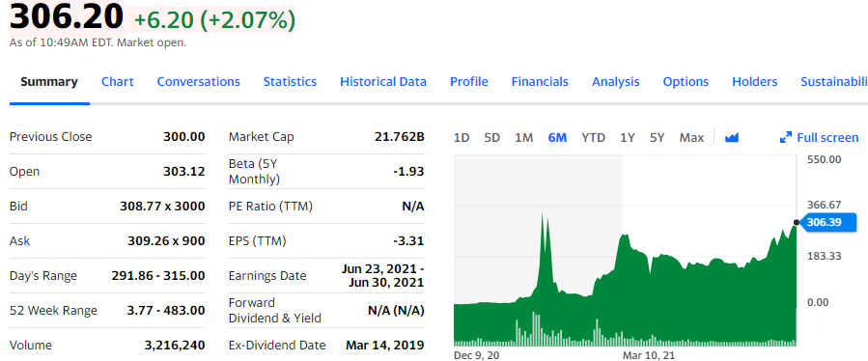View the Historical Data tab
This screenshot has width=868, height=361.
(x=383, y=82)
